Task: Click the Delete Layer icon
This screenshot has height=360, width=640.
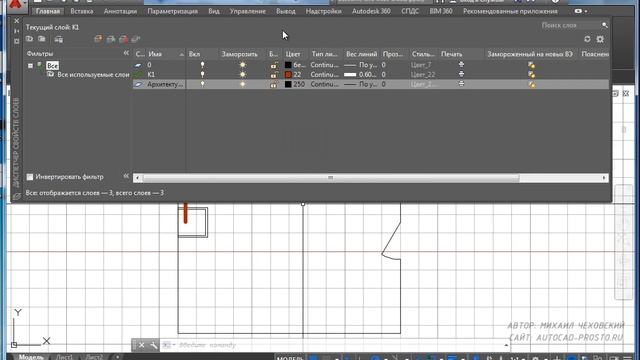Action: click(124, 39)
